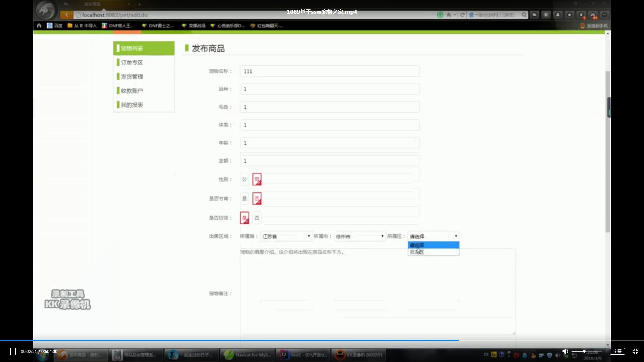
Task: Click the localhost:8082 address bar
Action: pos(255,15)
